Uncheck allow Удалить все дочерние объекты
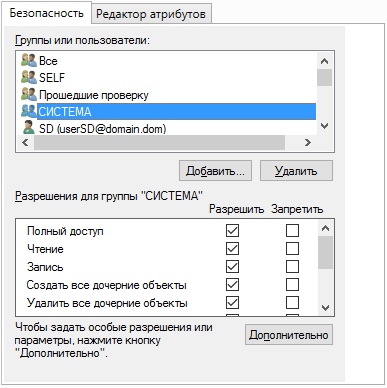The image size is (387, 388). point(232,302)
